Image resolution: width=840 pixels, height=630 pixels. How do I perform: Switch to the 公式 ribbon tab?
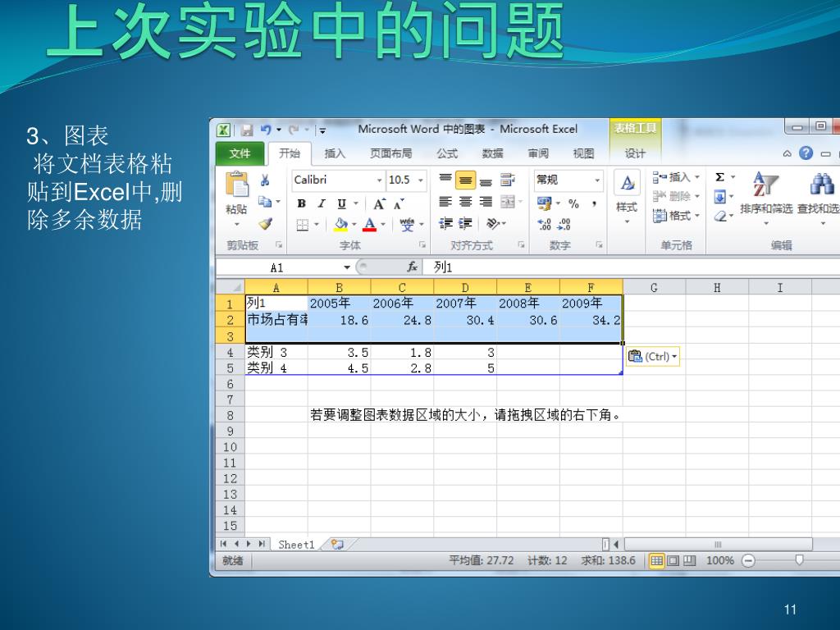click(447, 153)
